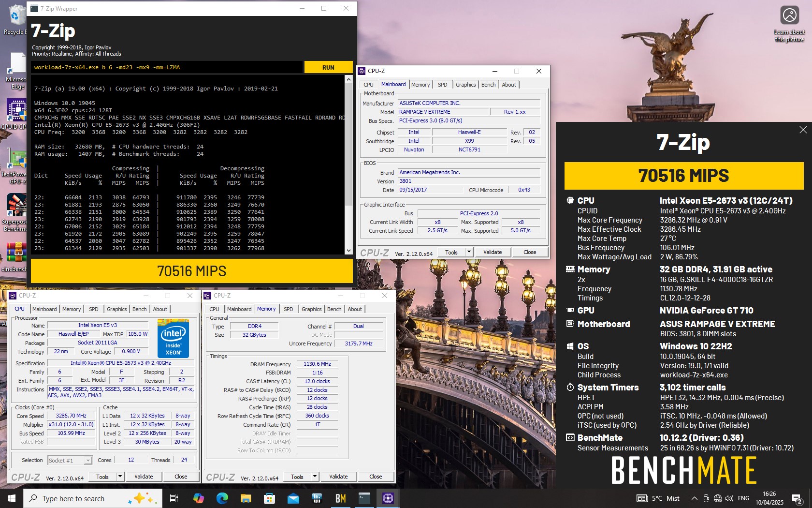Click Validate in CPU tab CPU-Z window
Viewport: 812px width, 508px height.
tap(144, 477)
